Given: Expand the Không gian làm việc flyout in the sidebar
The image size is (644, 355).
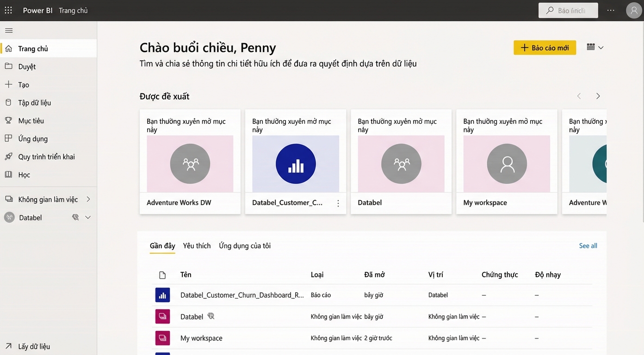Looking at the screenshot, I should [88, 199].
